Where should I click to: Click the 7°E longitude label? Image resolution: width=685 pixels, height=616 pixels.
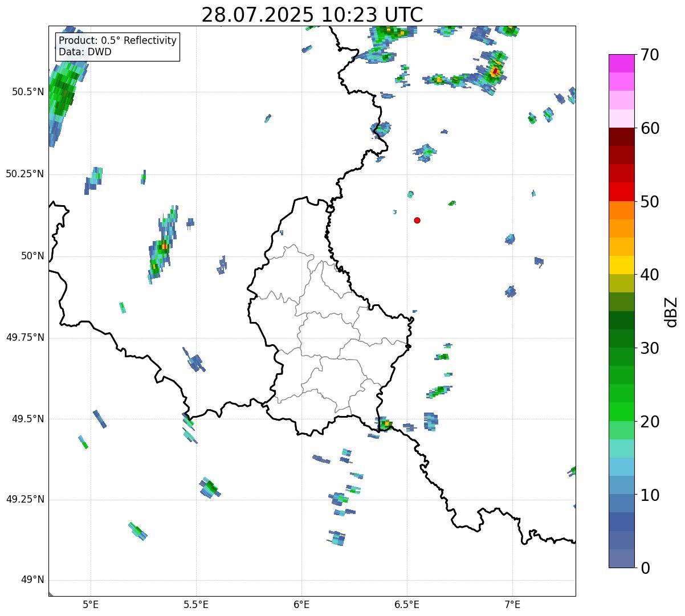click(x=512, y=604)
